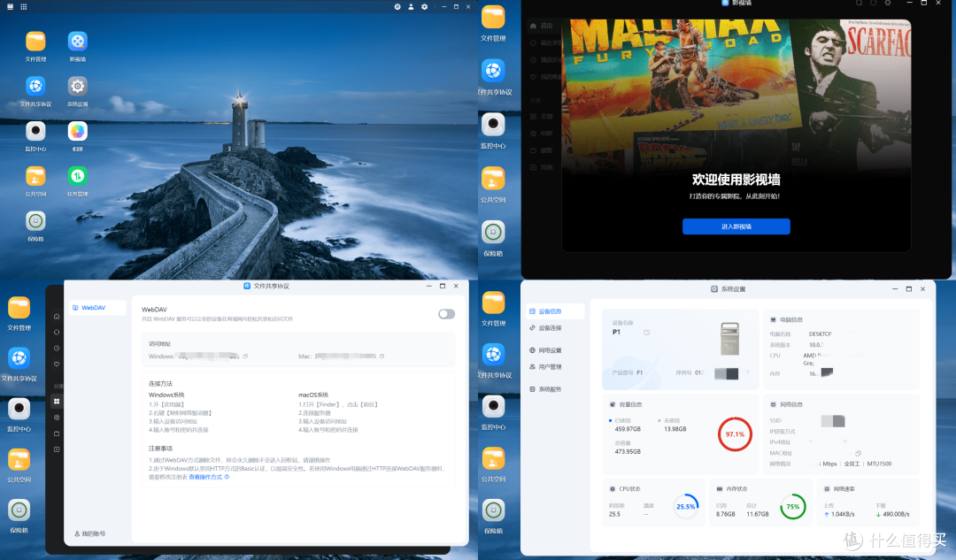Open the green 任务管理 desktop icon

(77, 176)
